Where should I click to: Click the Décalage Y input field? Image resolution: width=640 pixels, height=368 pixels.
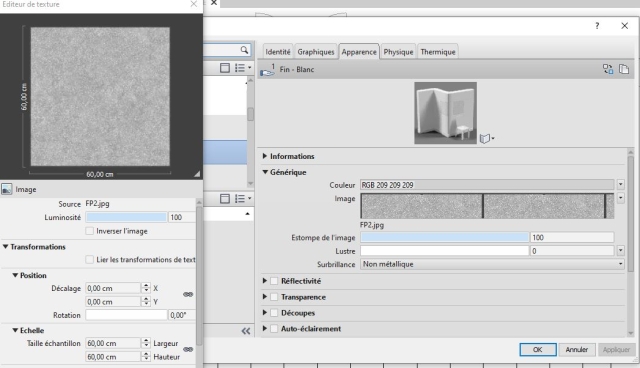(x=113, y=302)
